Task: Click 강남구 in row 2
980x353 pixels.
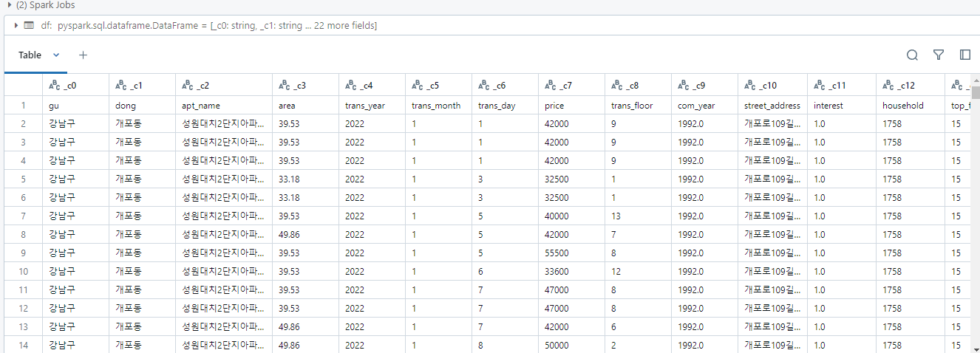Action: click(75, 124)
